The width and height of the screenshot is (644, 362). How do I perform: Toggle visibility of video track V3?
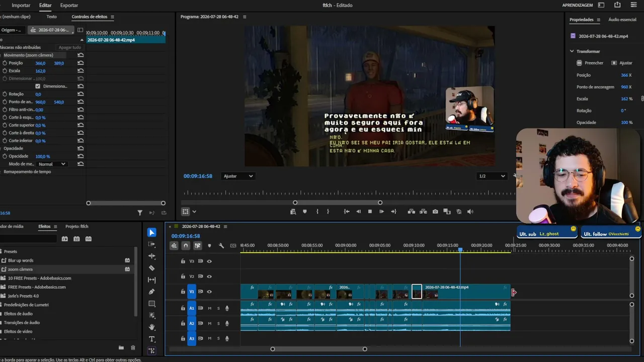209,261
